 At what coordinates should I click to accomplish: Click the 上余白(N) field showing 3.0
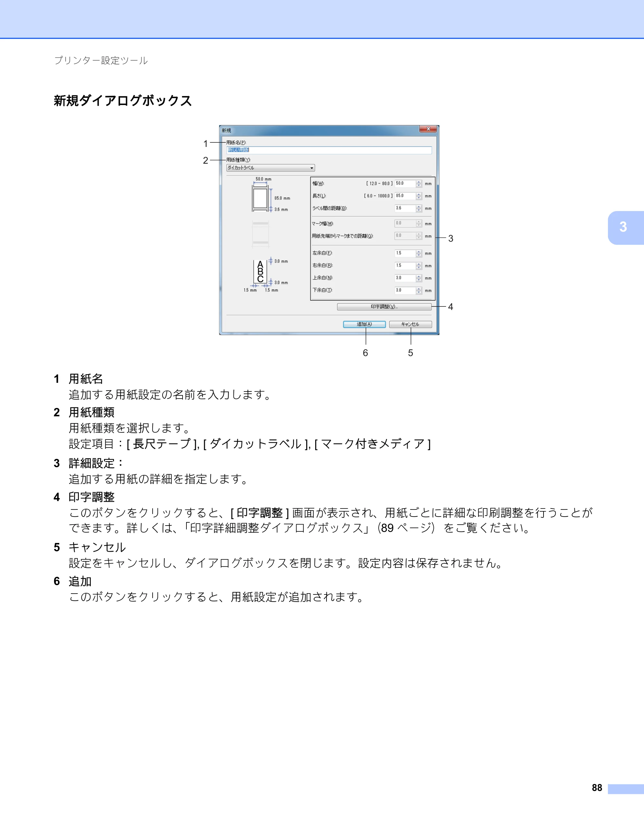(x=405, y=278)
